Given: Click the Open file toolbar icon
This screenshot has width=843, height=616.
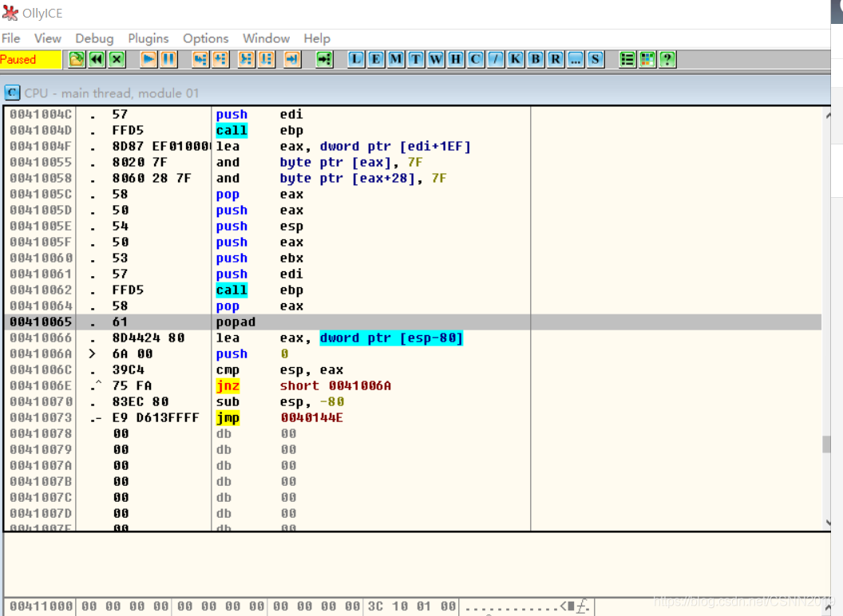Looking at the screenshot, I should pyautogui.click(x=77, y=59).
